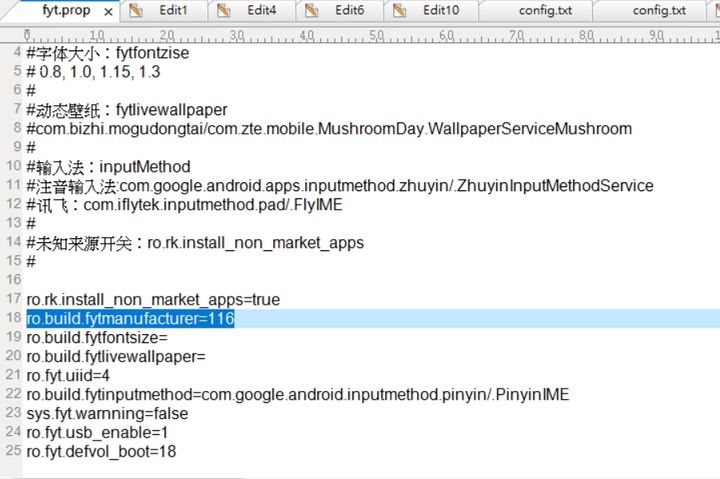Go to the Edit10 tab
Image resolution: width=720 pixels, height=479 pixels.
tap(440, 11)
